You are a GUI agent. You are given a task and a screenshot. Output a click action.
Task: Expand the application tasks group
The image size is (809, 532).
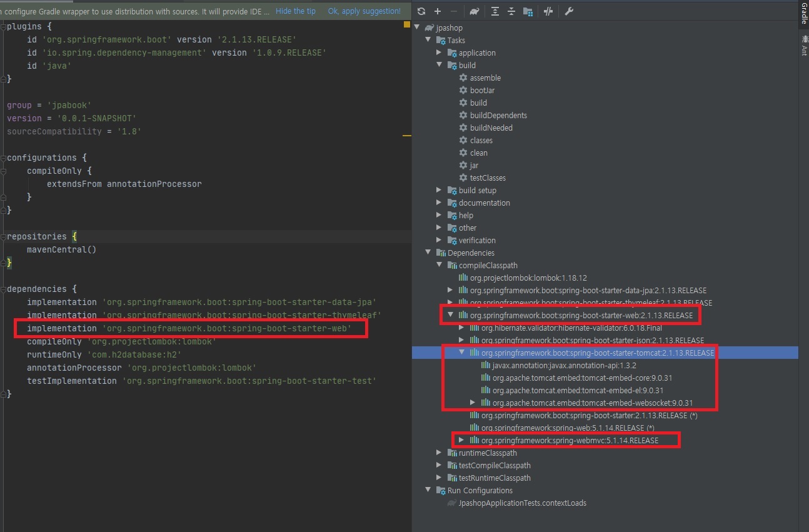tap(439, 53)
